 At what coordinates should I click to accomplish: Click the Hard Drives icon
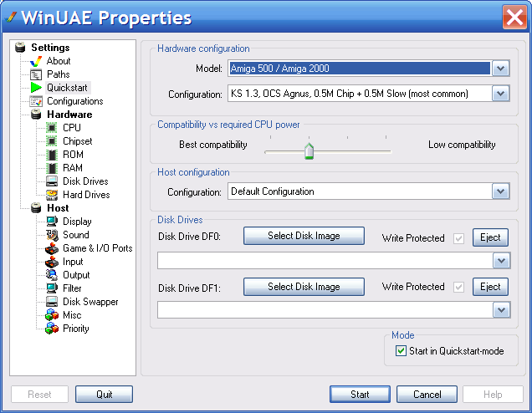coord(52,195)
